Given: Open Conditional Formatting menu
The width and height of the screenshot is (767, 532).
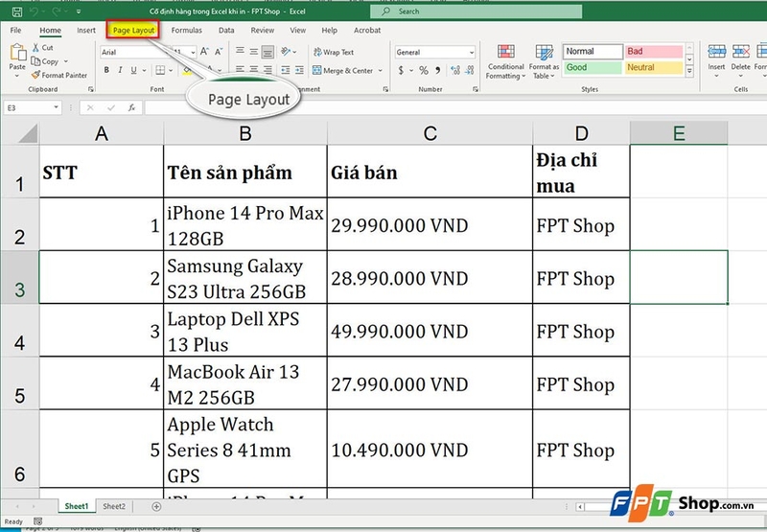Looking at the screenshot, I should click(506, 61).
